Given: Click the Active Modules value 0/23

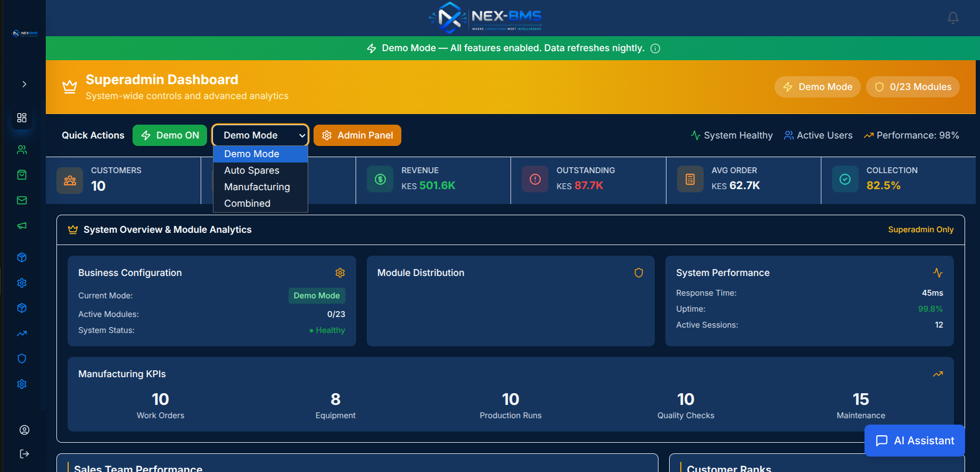Looking at the screenshot, I should coord(336,314).
